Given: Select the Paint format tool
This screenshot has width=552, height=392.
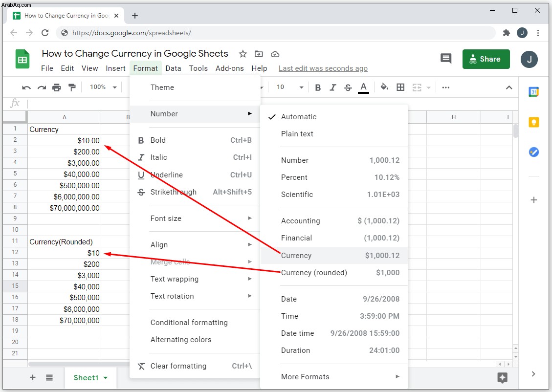Looking at the screenshot, I should pos(72,87).
